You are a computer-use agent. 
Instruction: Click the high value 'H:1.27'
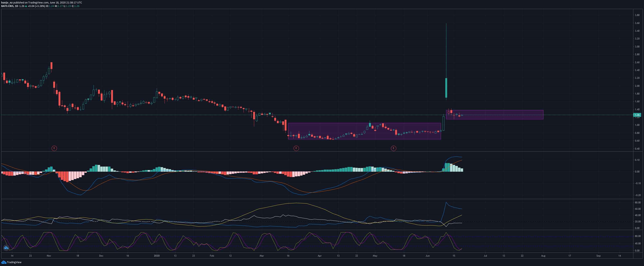59,6
